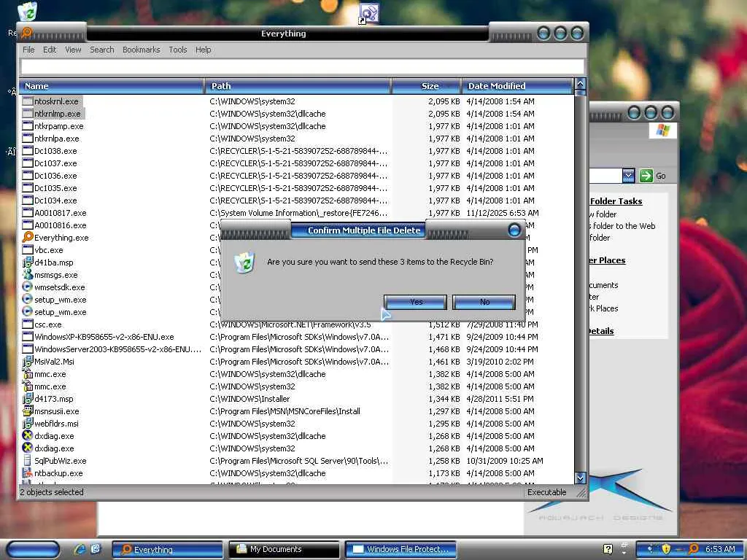
Task: Switch to Everything taskbar button
Action: [x=167, y=549]
